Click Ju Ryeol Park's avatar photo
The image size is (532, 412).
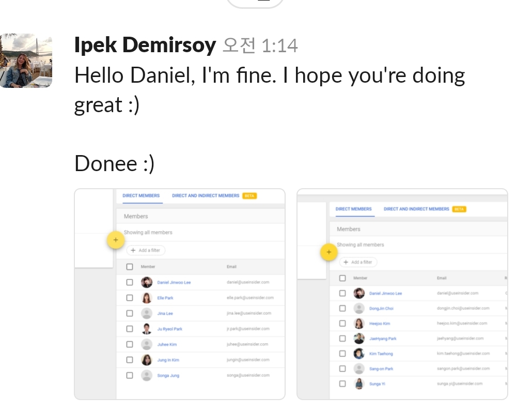tap(147, 329)
